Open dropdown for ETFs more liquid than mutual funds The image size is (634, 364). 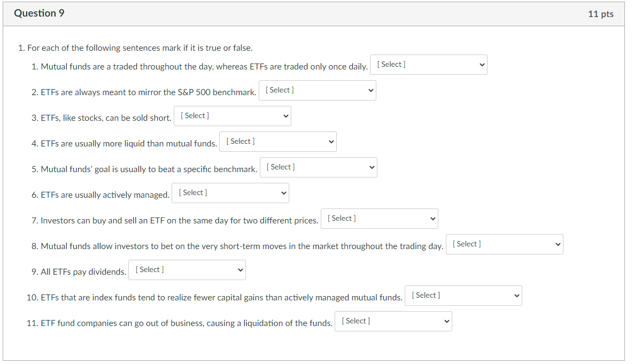278,142
